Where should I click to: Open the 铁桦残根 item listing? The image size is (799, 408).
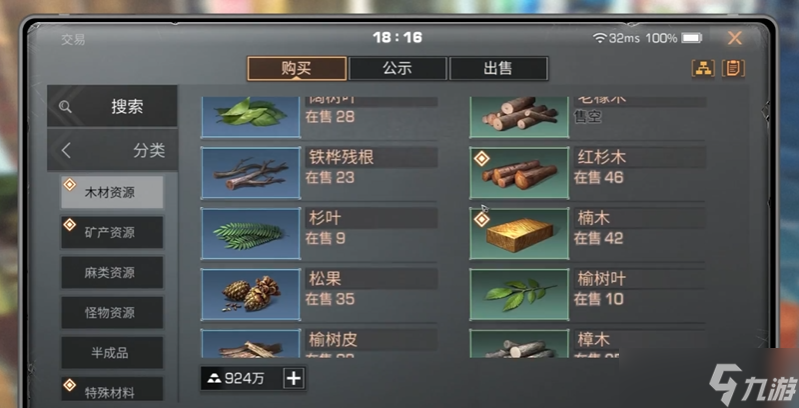[319, 173]
